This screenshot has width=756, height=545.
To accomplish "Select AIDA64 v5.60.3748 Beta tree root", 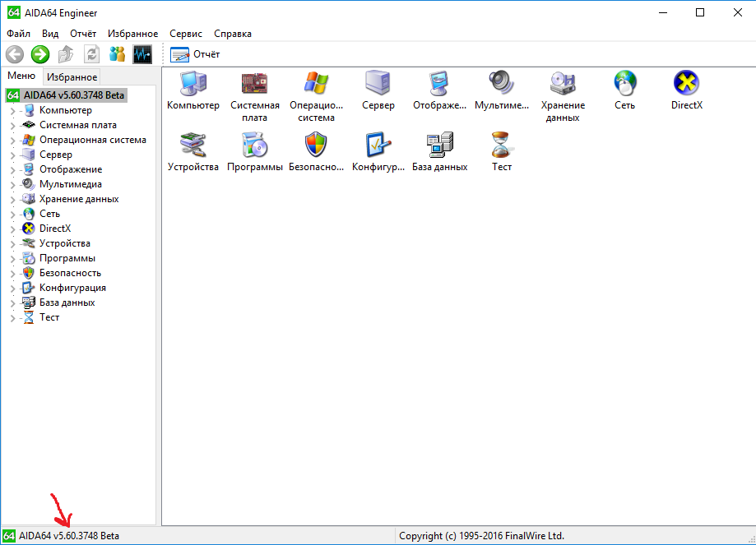I will coord(67,95).
